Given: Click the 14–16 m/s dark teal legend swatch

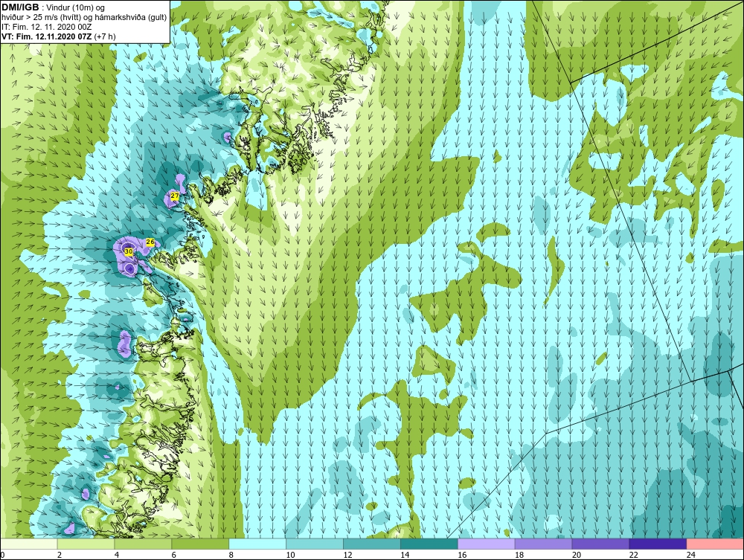Looking at the screenshot, I should coord(429,544).
